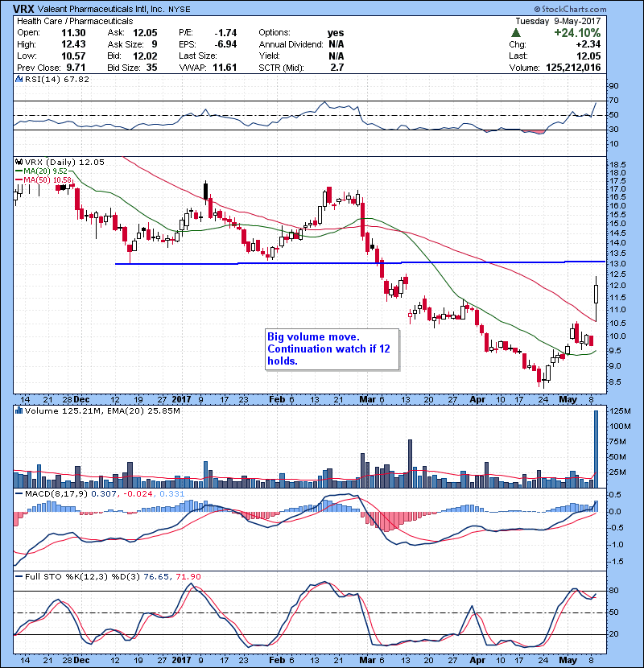The height and width of the screenshot is (668, 644).
Task: Click the SCTR (Mid) 2.7 value
Action: (x=337, y=68)
